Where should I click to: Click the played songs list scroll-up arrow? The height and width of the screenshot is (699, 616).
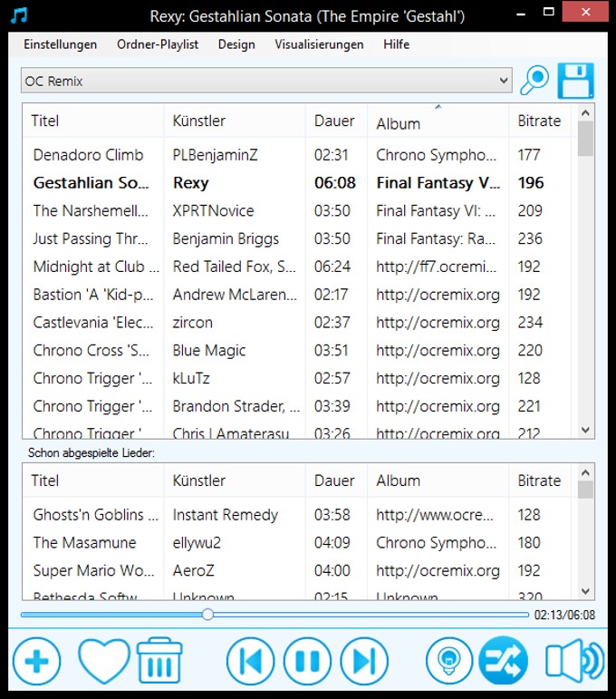pos(585,472)
